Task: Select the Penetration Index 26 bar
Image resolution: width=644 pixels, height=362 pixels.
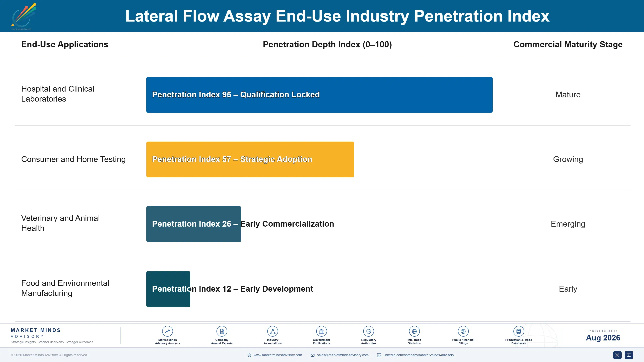Action: click(x=194, y=224)
